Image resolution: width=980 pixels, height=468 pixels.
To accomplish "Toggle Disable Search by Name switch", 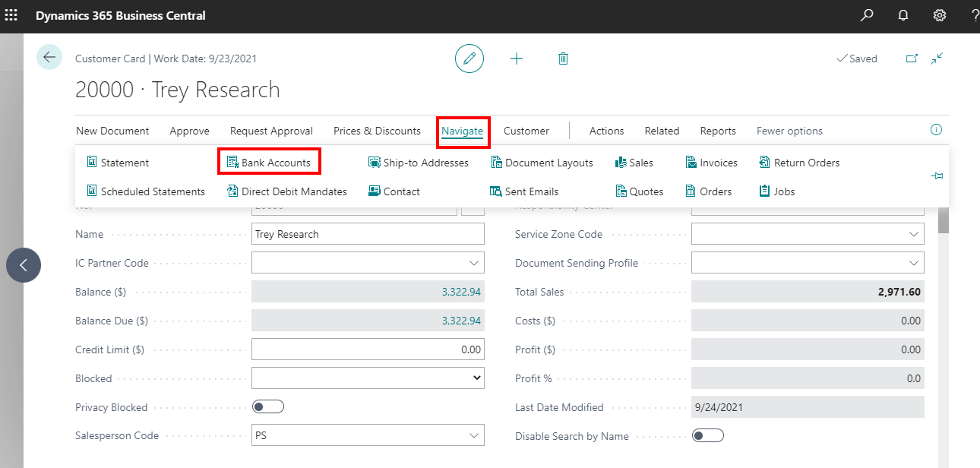I will coord(708,436).
